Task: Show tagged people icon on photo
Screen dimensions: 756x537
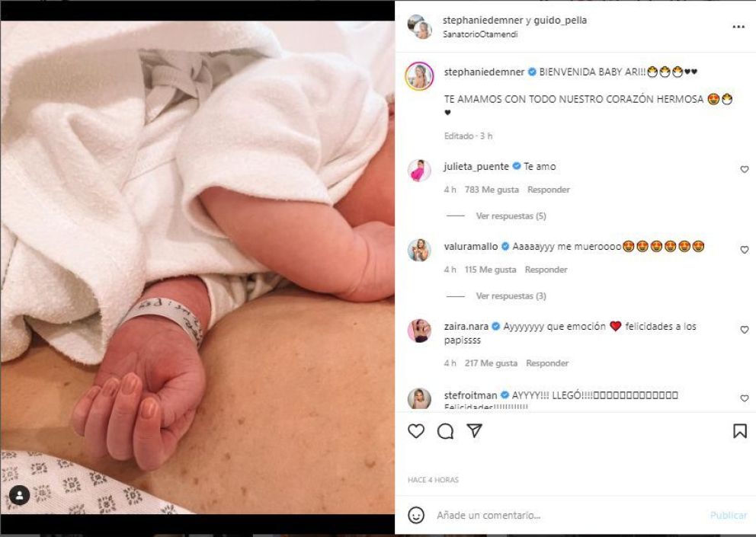Action: click(20, 495)
